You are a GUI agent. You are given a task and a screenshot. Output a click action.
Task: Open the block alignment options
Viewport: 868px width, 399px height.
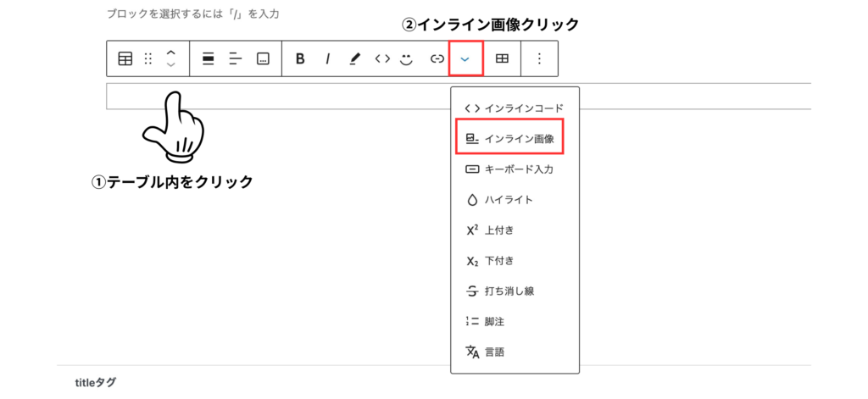point(209,58)
